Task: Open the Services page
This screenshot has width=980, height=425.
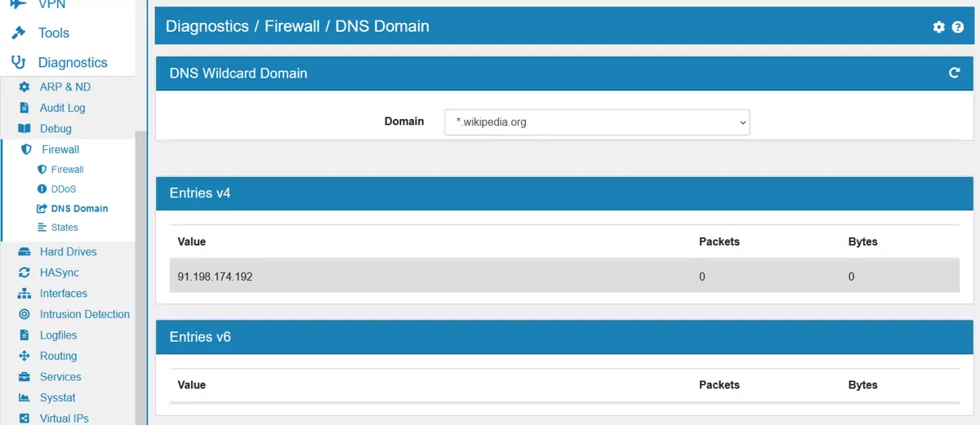Action: pos(60,377)
